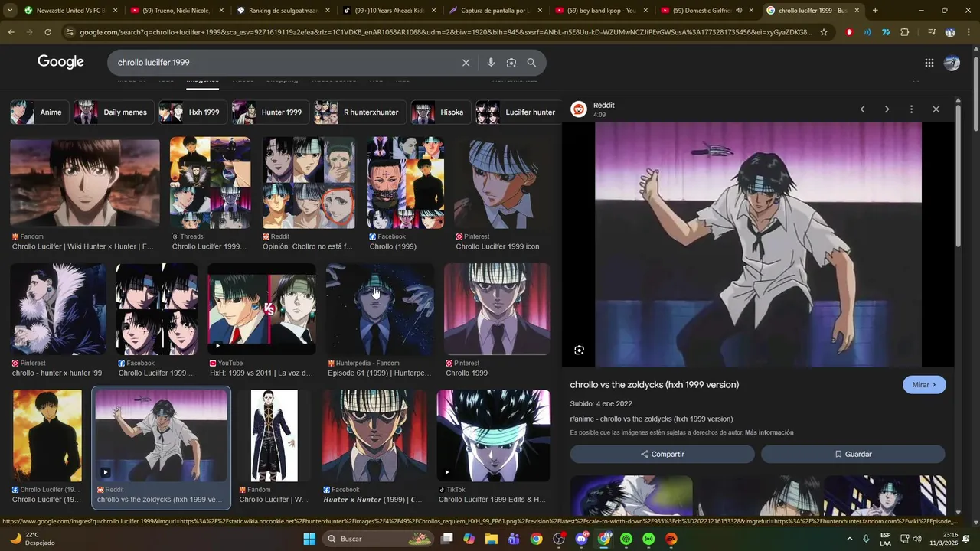Click the address bar URL
The image size is (980, 551).
click(x=446, y=32)
